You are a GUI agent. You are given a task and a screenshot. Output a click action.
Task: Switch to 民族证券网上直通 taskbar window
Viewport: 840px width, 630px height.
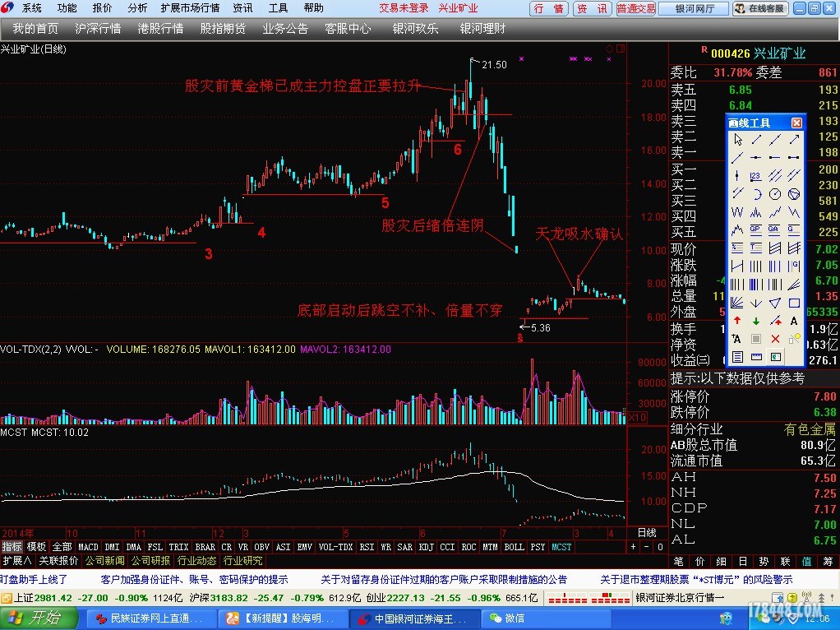coord(151,618)
